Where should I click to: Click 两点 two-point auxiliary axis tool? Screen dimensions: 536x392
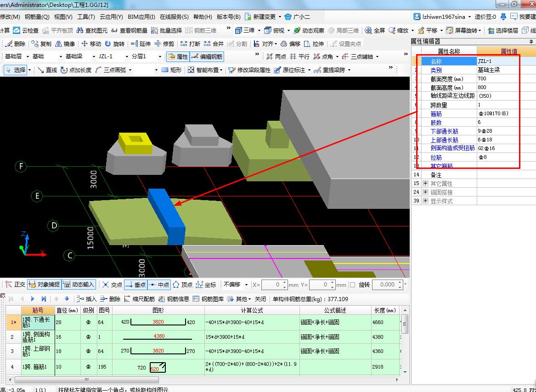click(x=276, y=57)
